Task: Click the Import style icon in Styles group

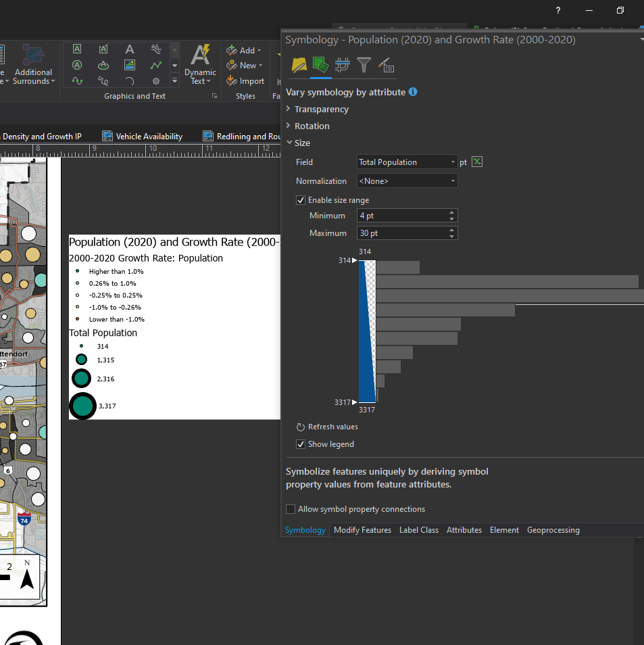Action: tap(230, 80)
